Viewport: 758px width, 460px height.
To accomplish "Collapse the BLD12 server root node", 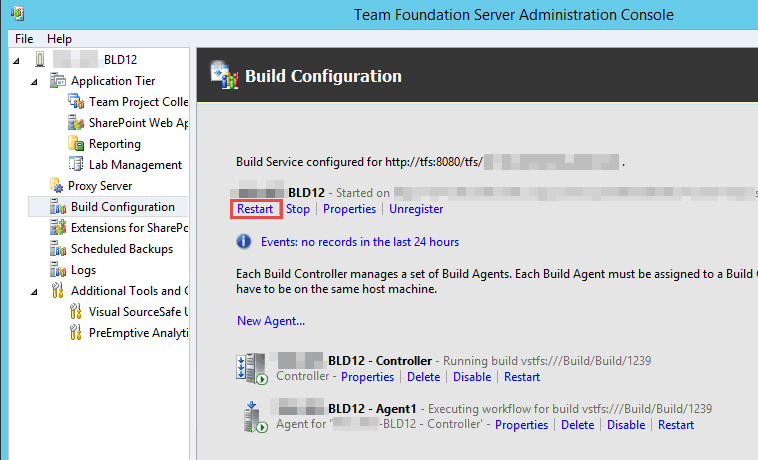I will (x=16, y=61).
